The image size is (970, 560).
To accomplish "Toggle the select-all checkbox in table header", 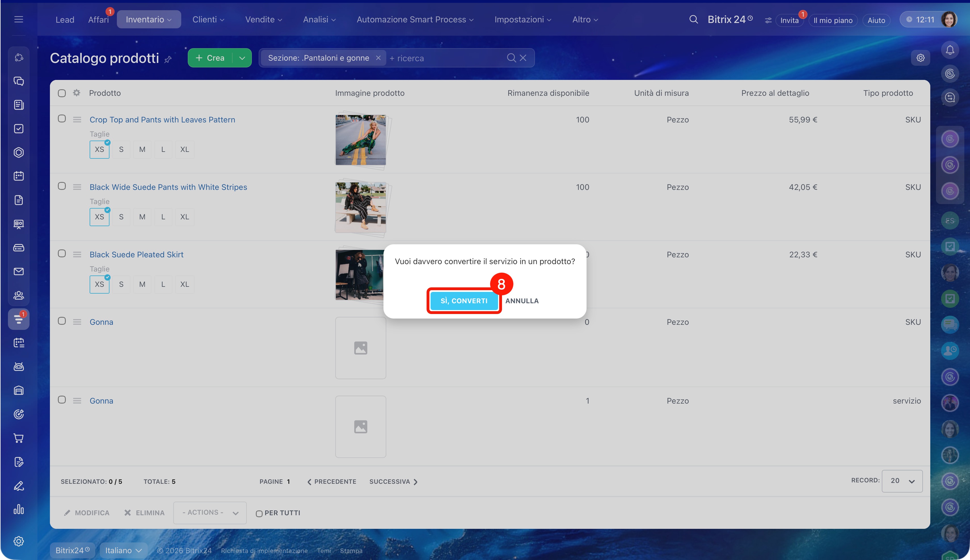I will point(62,93).
